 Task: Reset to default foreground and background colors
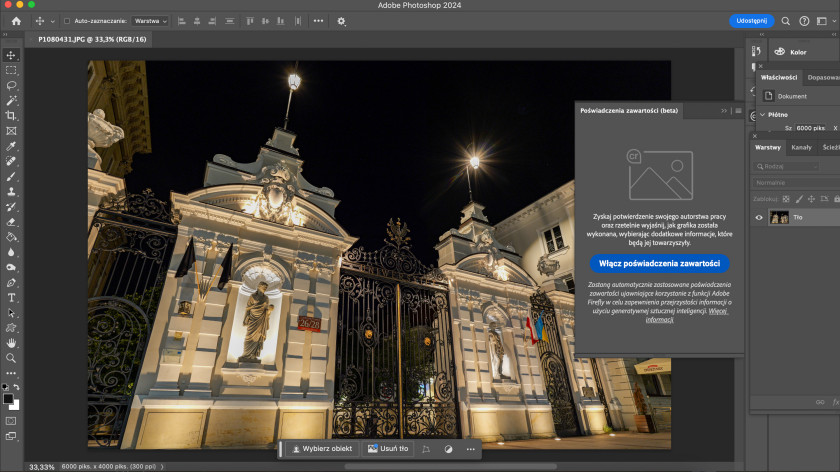5,387
